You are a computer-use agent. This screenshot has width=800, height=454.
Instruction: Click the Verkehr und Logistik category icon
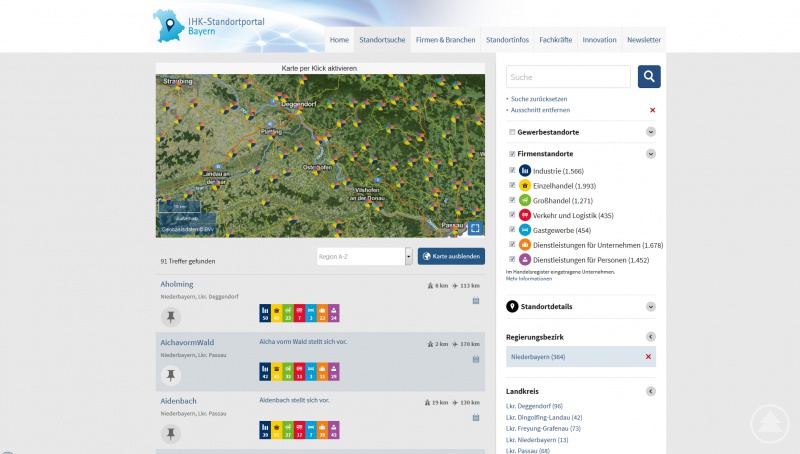pyautogui.click(x=525, y=215)
